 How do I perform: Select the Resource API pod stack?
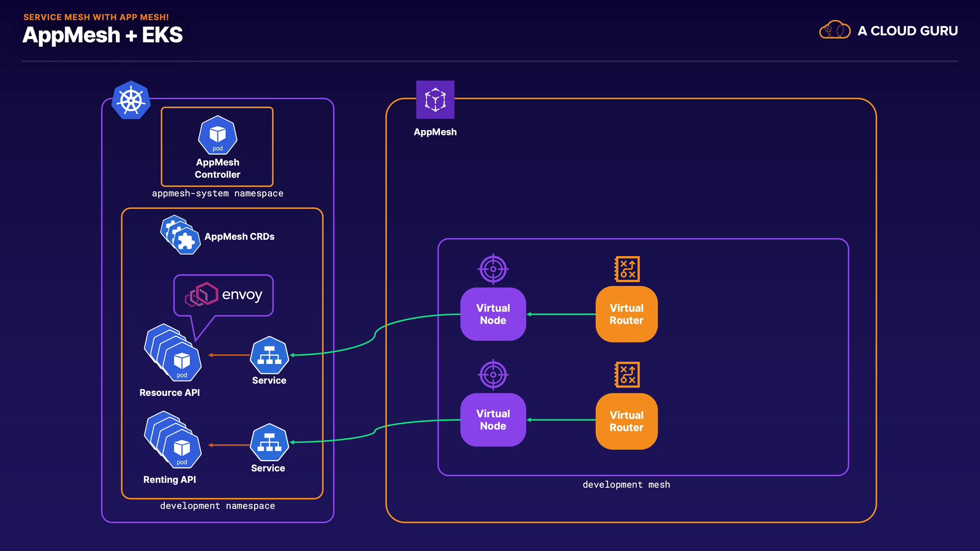174,353
